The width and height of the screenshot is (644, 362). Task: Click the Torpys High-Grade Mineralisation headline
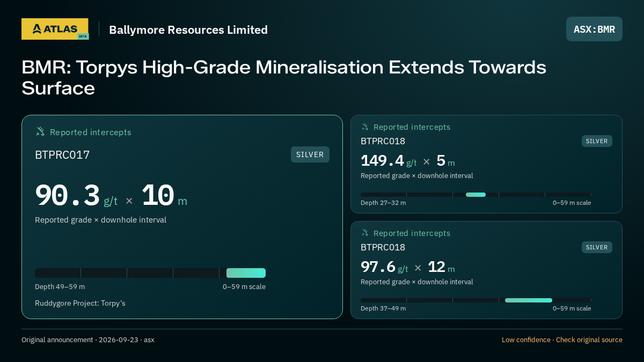284,78
